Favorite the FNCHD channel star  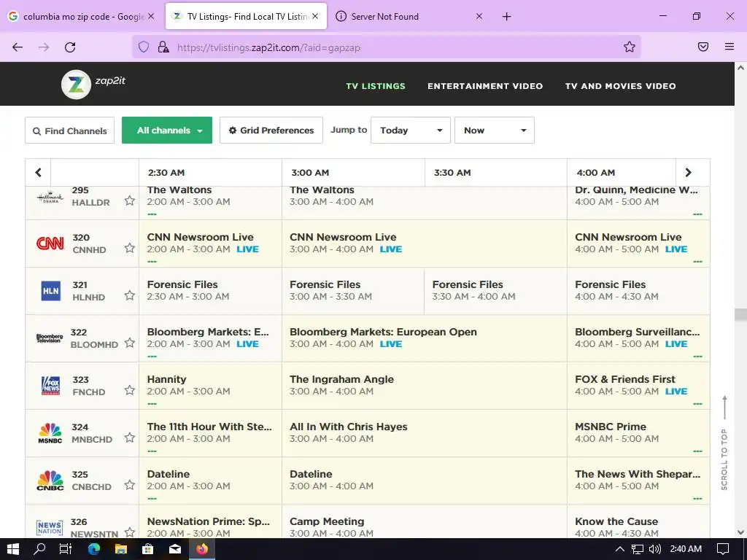point(130,391)
